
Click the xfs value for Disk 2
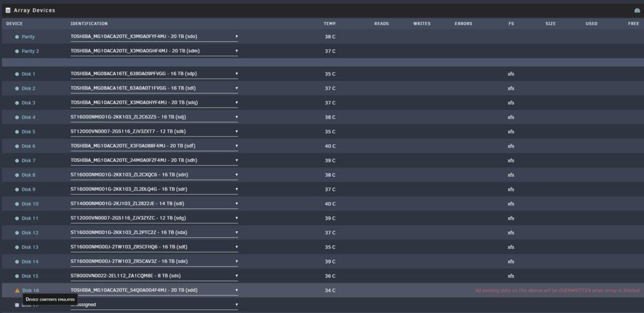tap(511, 88)
